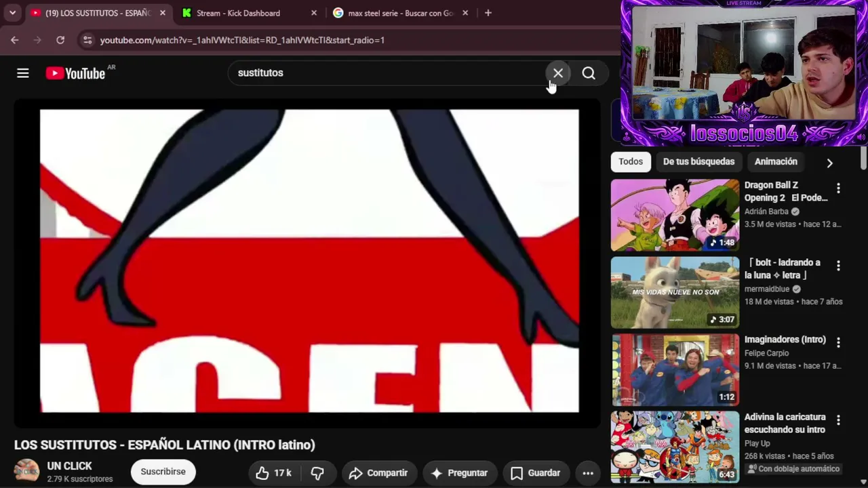
Task: Filter by the Animación chip
Action: tap(776, 161)
